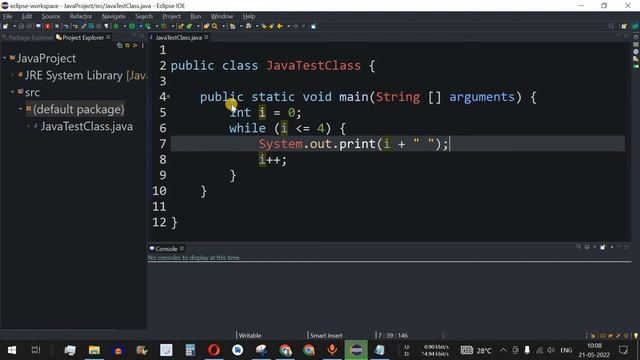Click the Smart Insert status entry

326,336
